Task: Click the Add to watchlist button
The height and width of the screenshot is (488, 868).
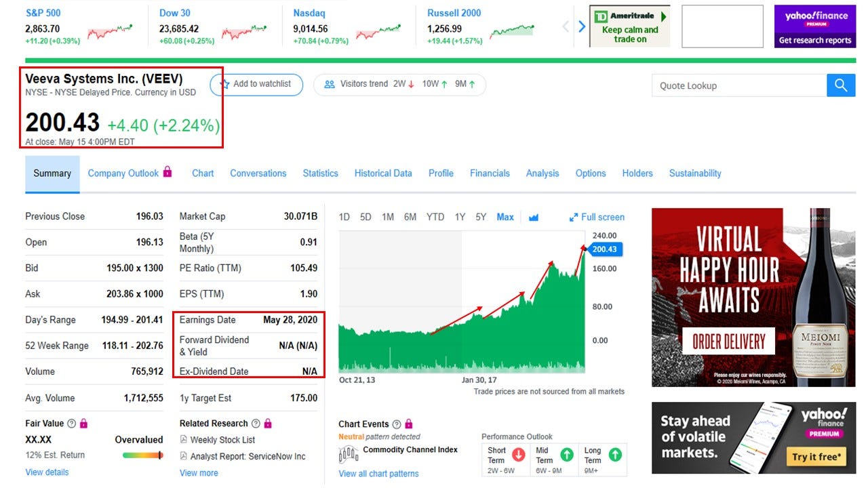Action: click(256, 85)
